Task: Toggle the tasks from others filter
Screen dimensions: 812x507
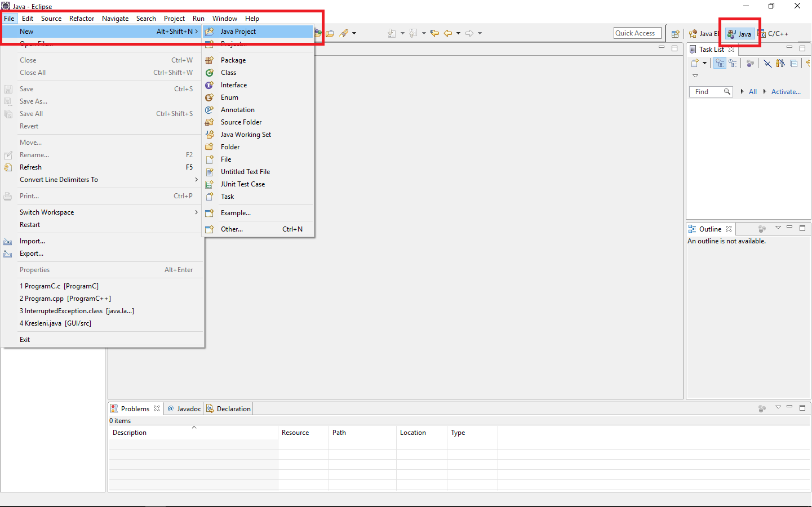Action: pos(780,63)
